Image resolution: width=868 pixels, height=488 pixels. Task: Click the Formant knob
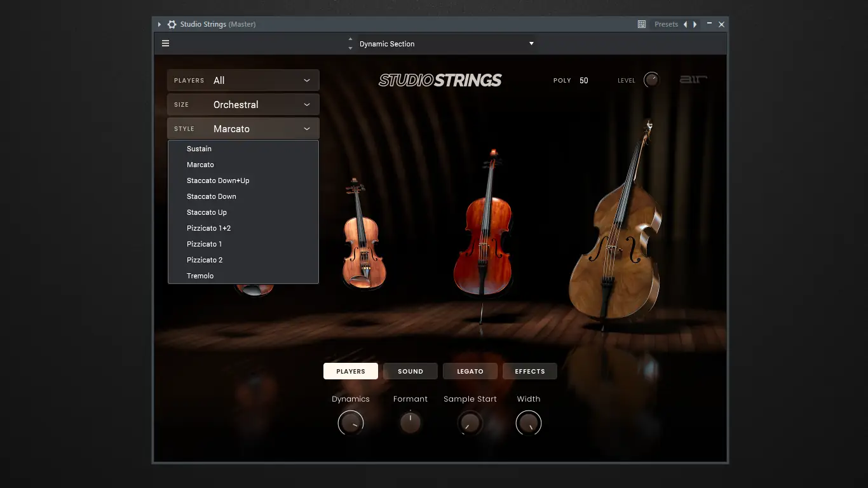point(410,423)
